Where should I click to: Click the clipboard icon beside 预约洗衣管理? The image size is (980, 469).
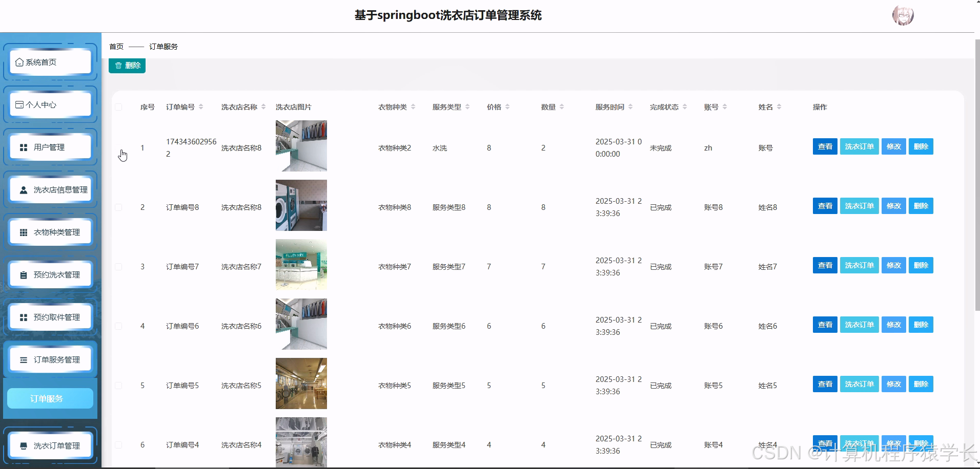23,275
